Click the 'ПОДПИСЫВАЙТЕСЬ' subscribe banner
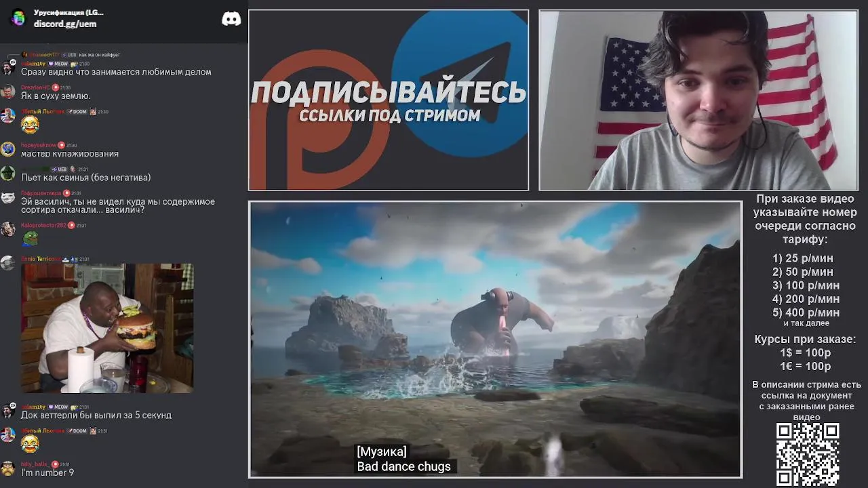 (389, 93)
